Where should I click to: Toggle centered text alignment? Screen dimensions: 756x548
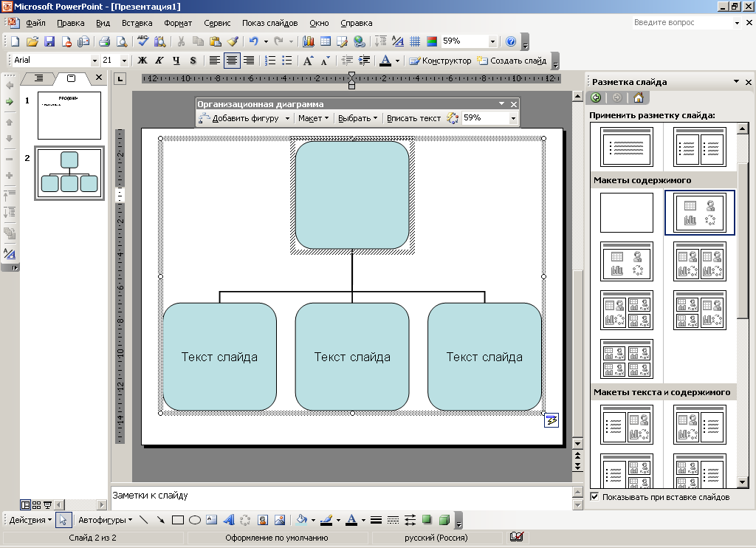click(232, 61)
